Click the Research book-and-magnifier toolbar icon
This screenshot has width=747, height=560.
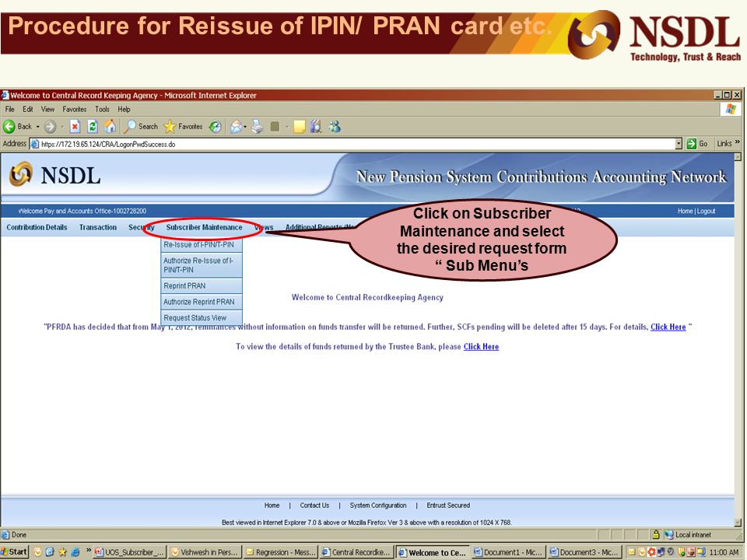[315, 127]
